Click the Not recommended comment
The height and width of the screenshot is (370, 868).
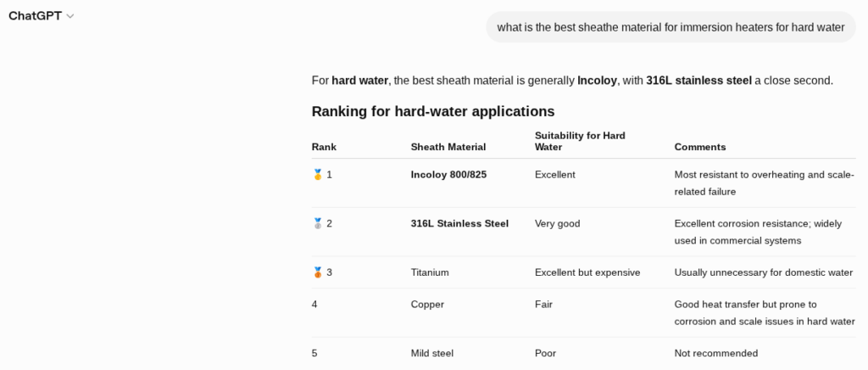pos(715,353)
